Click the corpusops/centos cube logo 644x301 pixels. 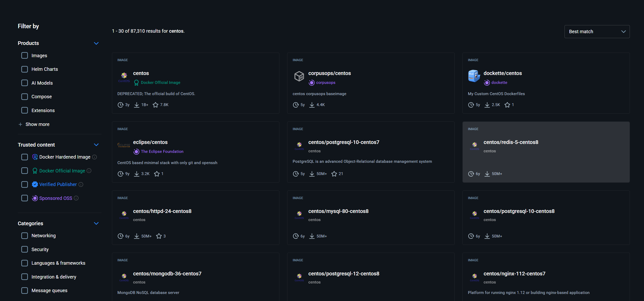click(299, 76)
